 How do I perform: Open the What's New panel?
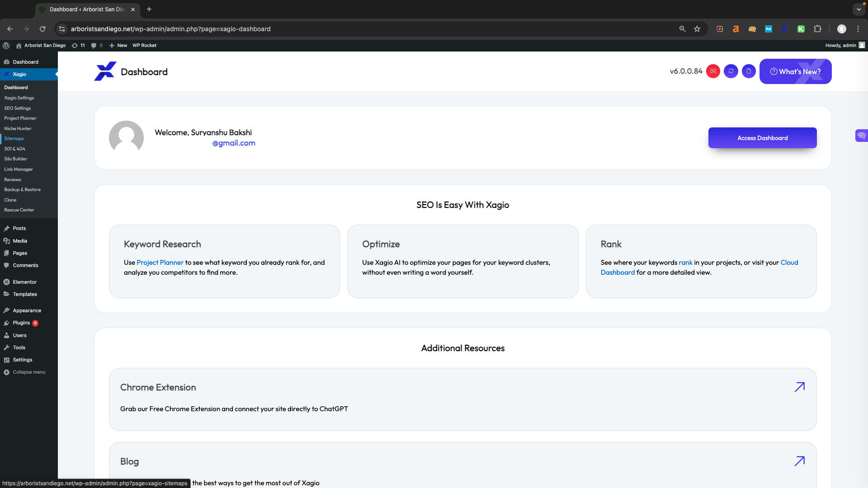point(795,71)
